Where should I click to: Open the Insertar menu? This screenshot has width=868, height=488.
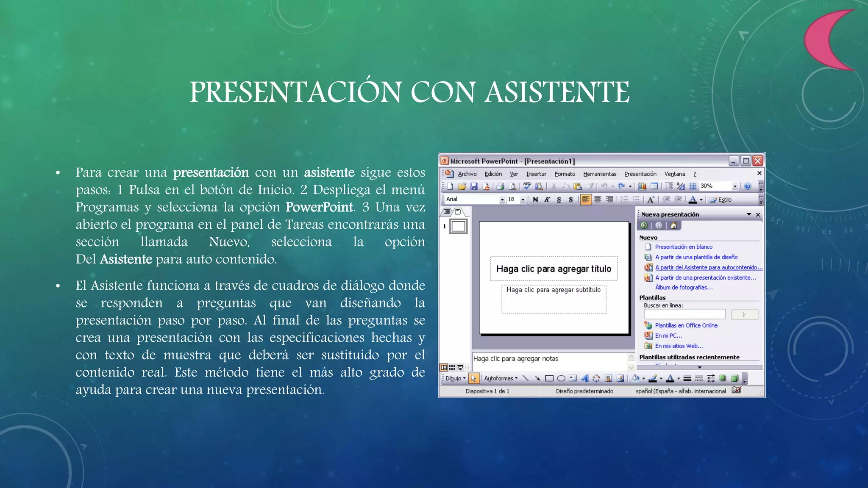point(536,174)
